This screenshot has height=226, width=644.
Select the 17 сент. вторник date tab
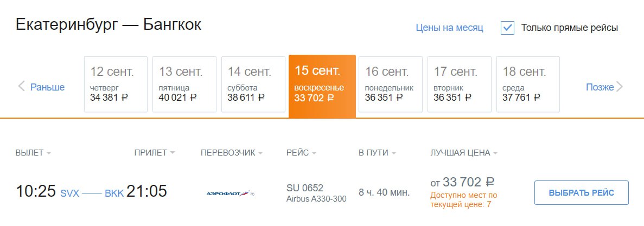[x=459, y=84]
